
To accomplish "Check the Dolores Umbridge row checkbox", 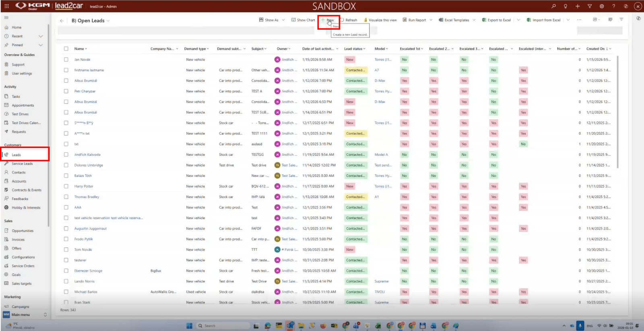I will (x=66, y=165).
